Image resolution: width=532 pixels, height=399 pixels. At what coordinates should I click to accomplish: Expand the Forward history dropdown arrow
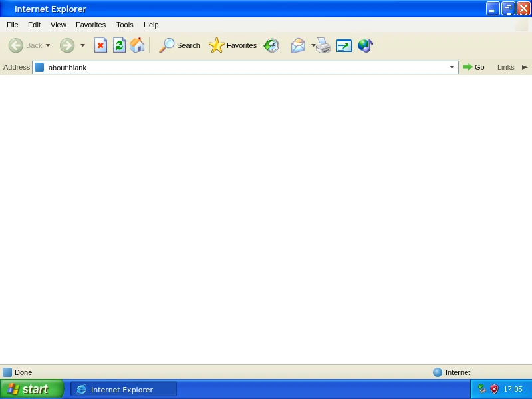(x=82, y=45)
